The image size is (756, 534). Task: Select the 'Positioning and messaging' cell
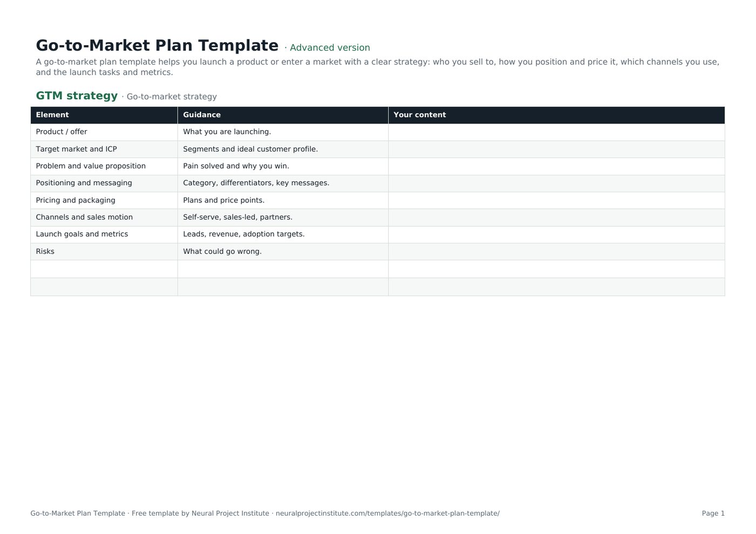point(104,183)
